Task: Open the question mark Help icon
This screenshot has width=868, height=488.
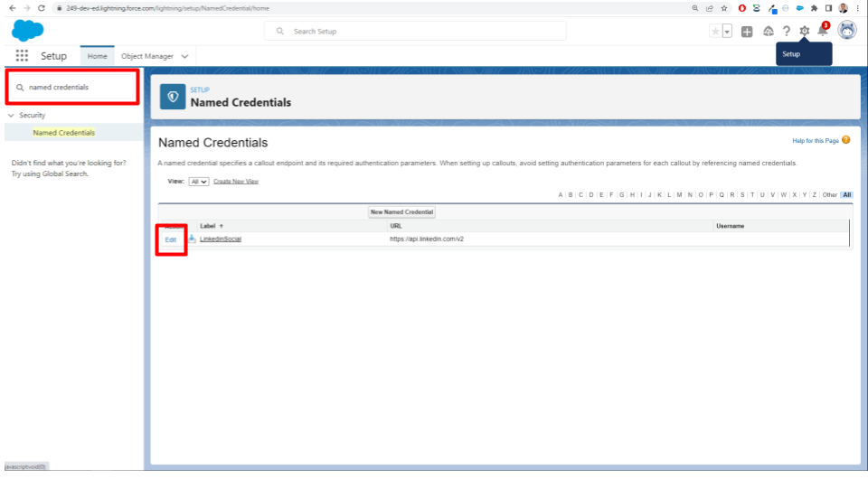Action: [786, 32]
